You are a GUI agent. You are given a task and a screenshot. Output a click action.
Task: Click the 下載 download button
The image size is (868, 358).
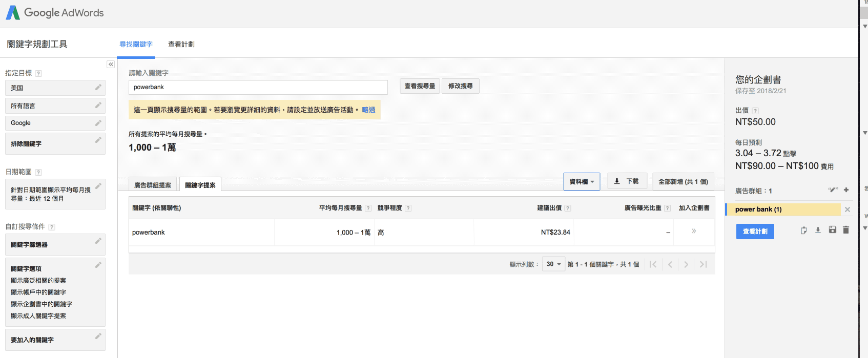(x=627, y=181)
